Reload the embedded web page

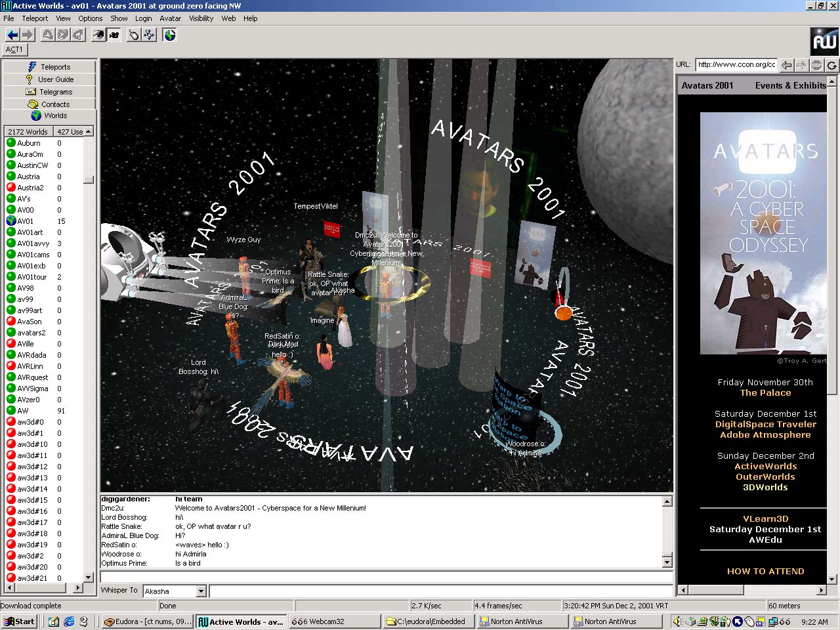[x=831, y=65]
